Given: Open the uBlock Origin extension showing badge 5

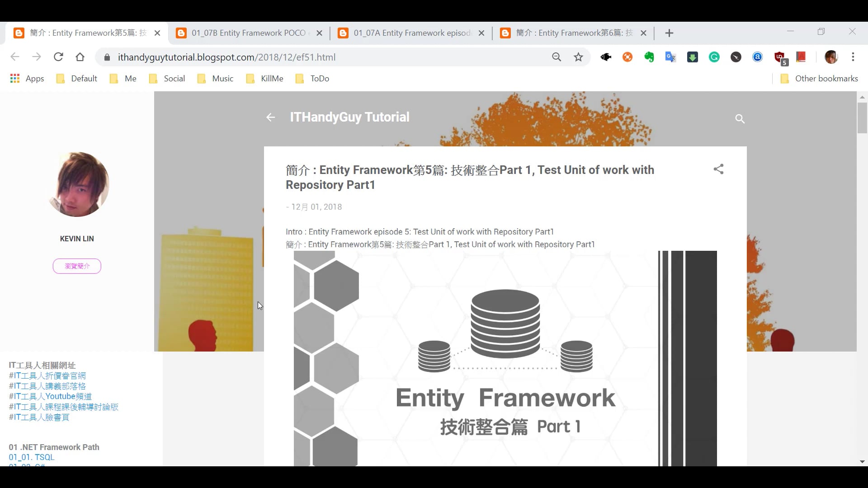Looking at the screenshot, I should click(x=779, y=57).
